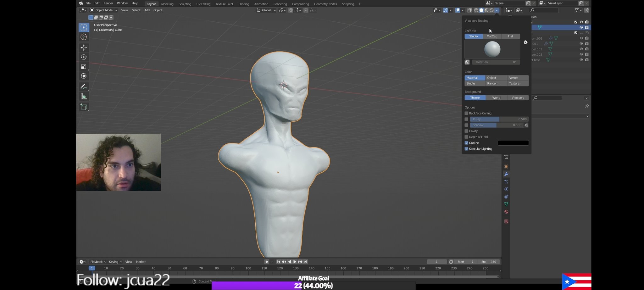Enable the Cavity checkbox
This screenshot has width=644, height=290.
pos(466,131)
